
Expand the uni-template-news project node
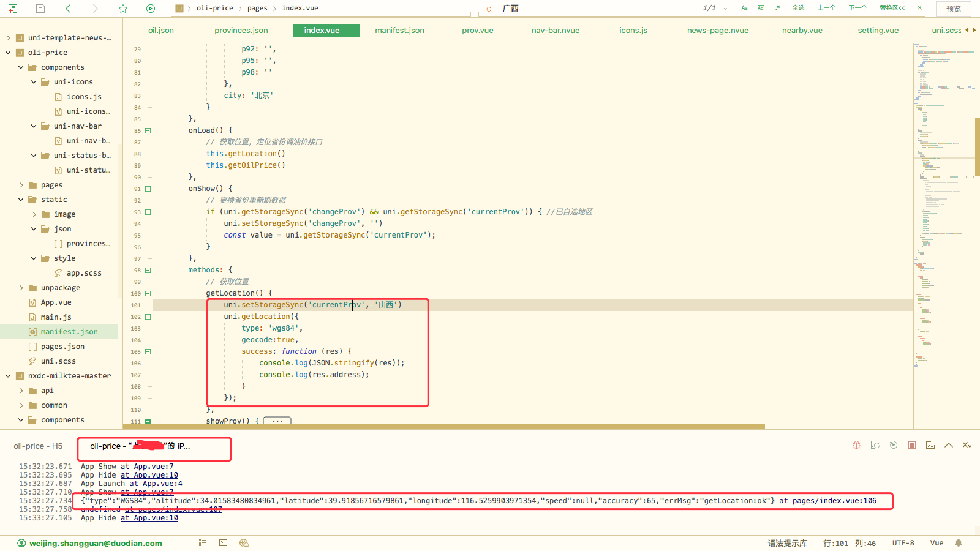[8, 38]
